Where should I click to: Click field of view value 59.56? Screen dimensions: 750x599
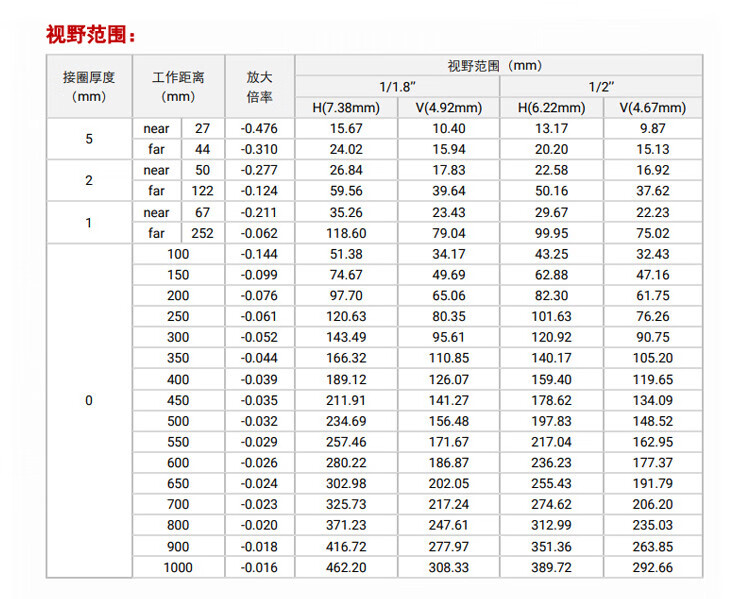click(x=346, y=191)
